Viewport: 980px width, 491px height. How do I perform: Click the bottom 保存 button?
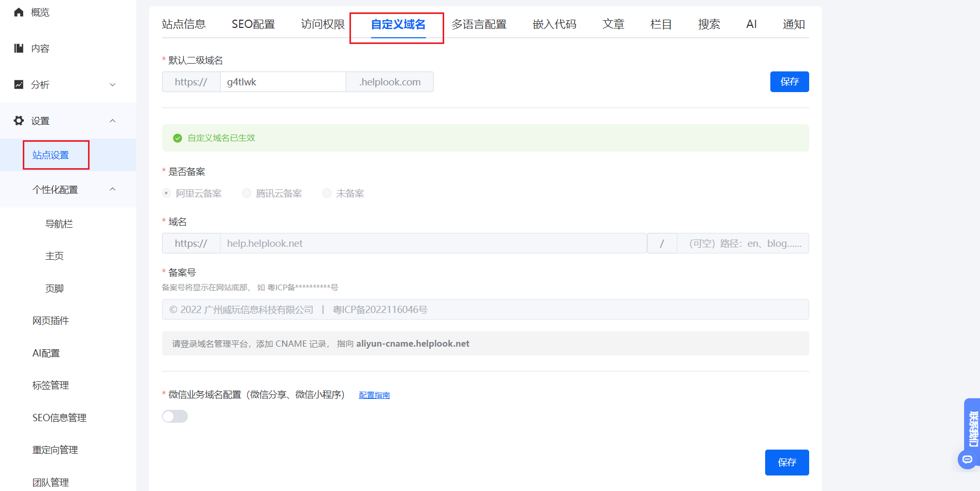(x=787, y=463)
